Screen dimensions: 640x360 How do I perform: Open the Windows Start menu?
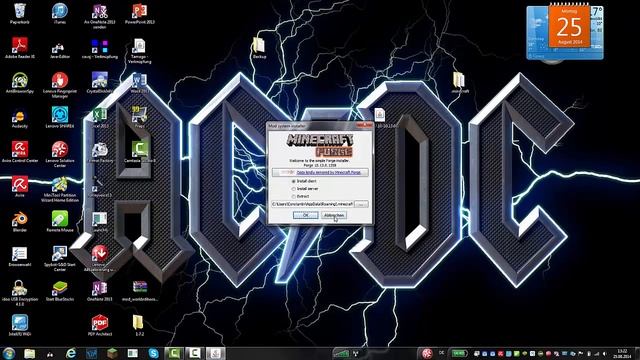tap(8, 353)
